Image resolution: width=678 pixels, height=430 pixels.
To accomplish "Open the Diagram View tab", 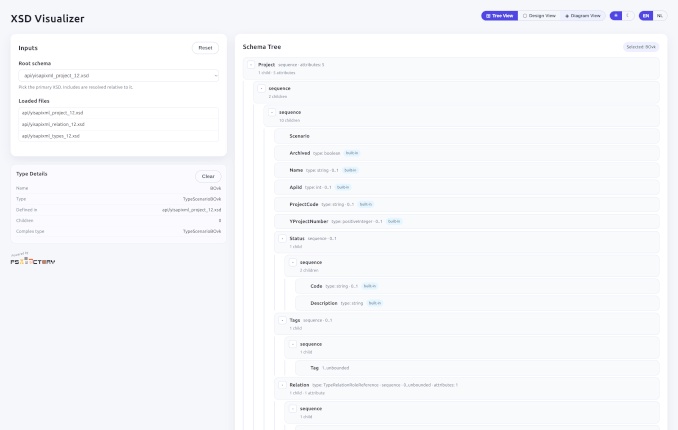I will click(x=583, y=16).
